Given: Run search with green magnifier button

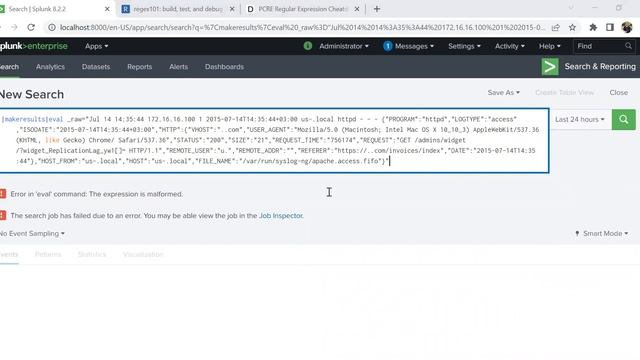Looking at the screenshot, I should click(623, 120).
